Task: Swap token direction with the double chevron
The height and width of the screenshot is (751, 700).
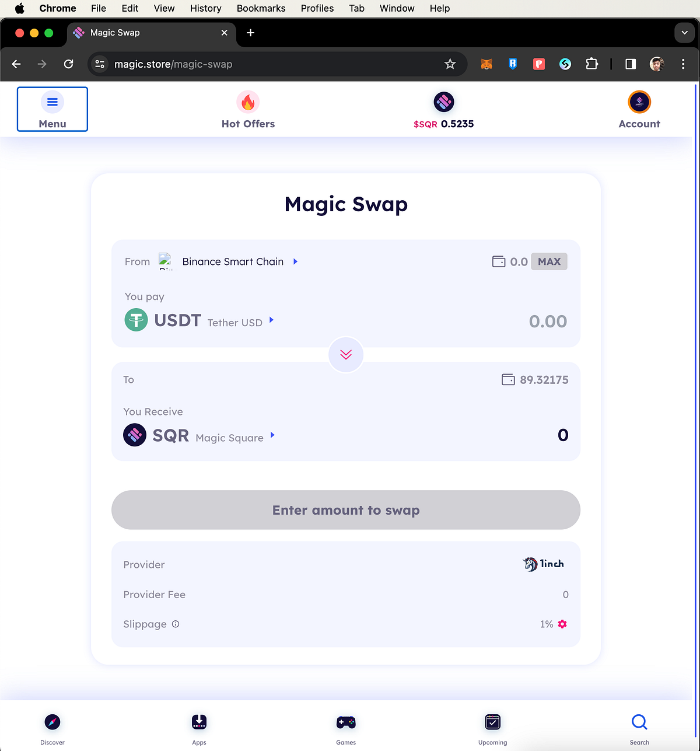Action: 346,354
